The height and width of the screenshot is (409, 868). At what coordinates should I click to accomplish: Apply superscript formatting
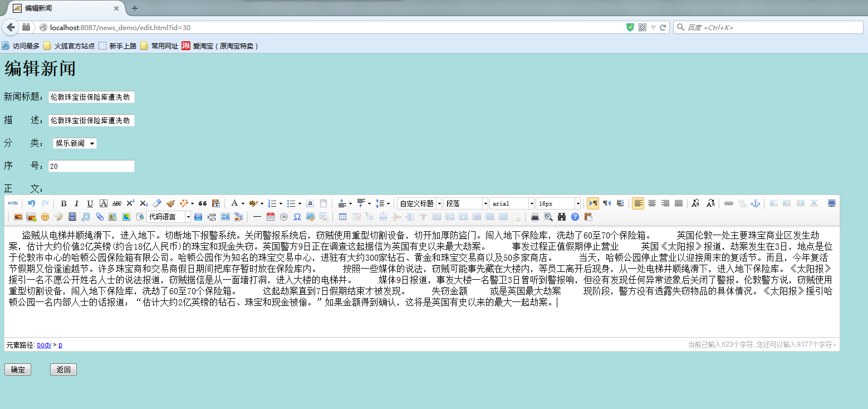pyautogui.click(x=130, y=203)
